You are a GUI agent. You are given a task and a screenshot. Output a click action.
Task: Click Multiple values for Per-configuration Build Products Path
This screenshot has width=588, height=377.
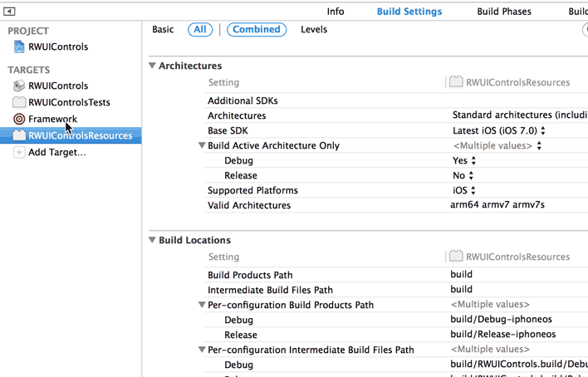tap(490, 304)
